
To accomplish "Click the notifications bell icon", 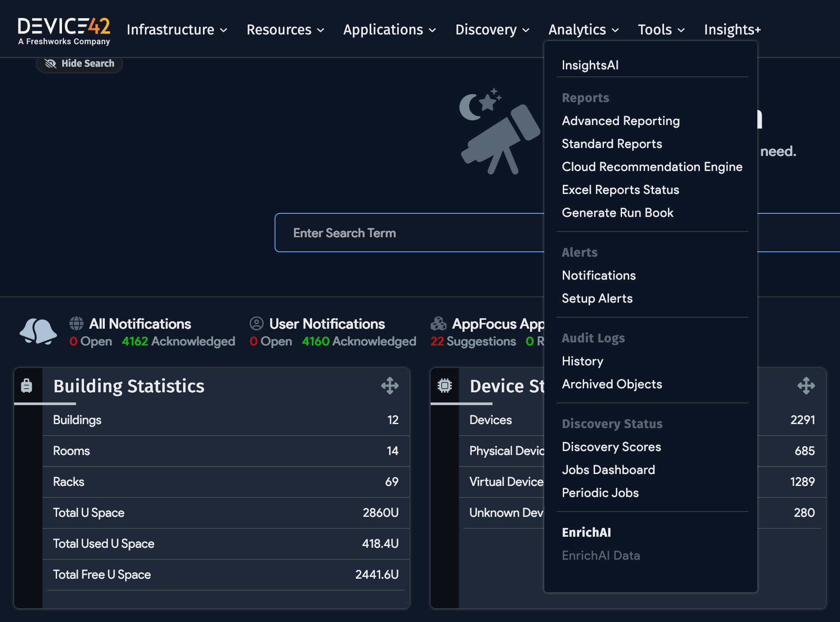I will pyautogui.click(x=38, y=331).
